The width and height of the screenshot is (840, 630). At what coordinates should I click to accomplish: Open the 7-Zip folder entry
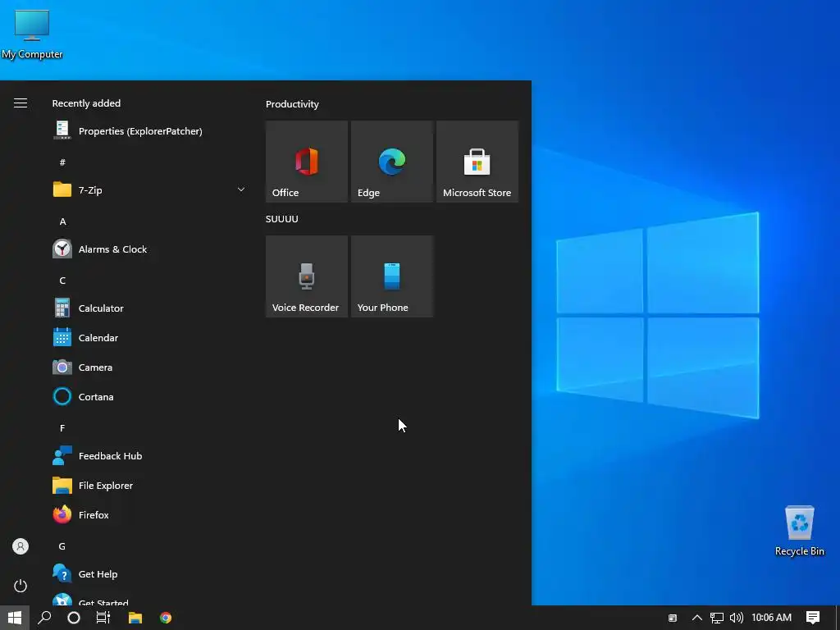tap(149, 189)
